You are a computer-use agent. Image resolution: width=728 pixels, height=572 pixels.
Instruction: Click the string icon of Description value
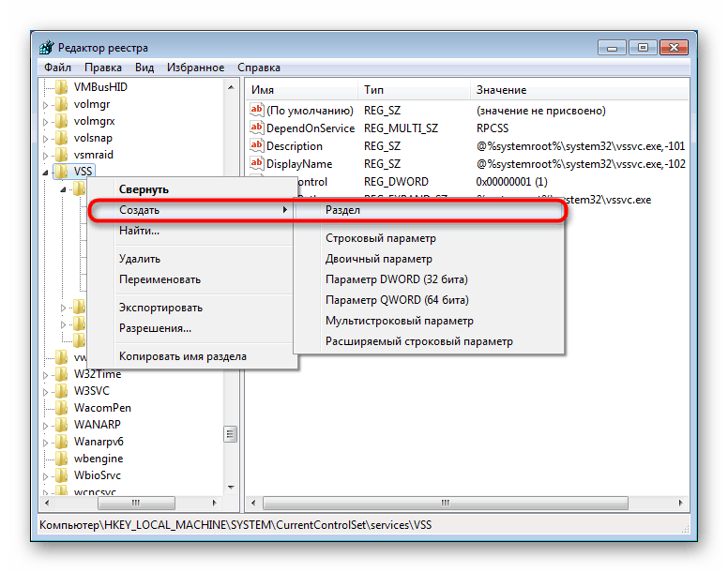click(x=256, y=145)
